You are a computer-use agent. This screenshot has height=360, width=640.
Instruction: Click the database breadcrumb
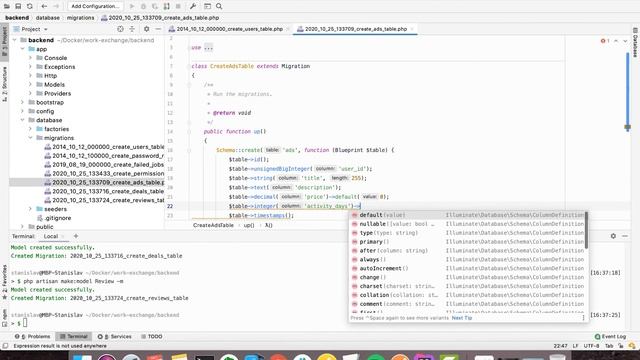48,18
